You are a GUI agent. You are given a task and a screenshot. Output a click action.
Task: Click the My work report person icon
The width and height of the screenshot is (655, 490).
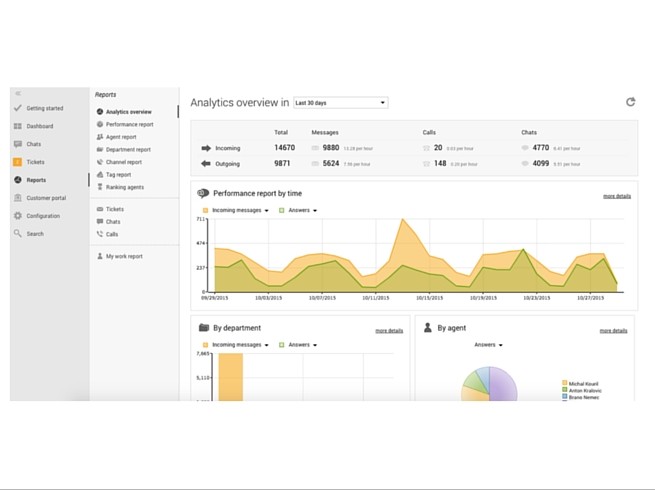coord(100,256)
